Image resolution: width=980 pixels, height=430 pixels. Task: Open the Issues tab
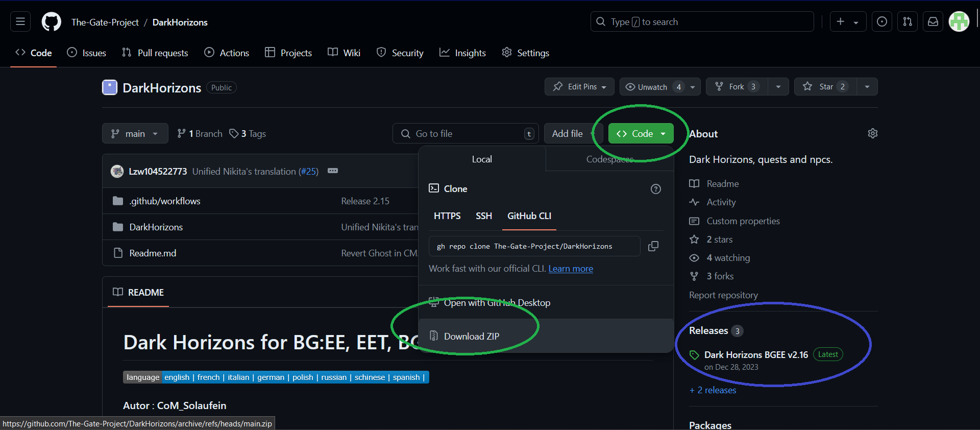point(87,53)
